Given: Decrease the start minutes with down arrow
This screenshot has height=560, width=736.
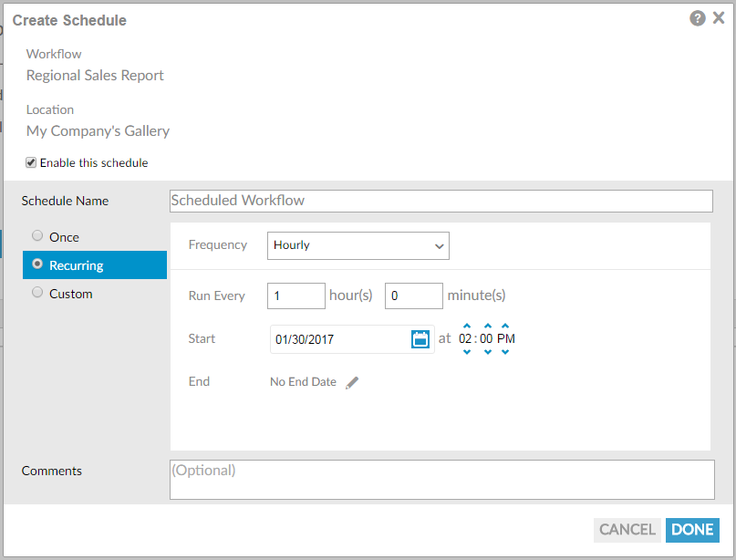Looking at the screenshot, I should point(488,351).
